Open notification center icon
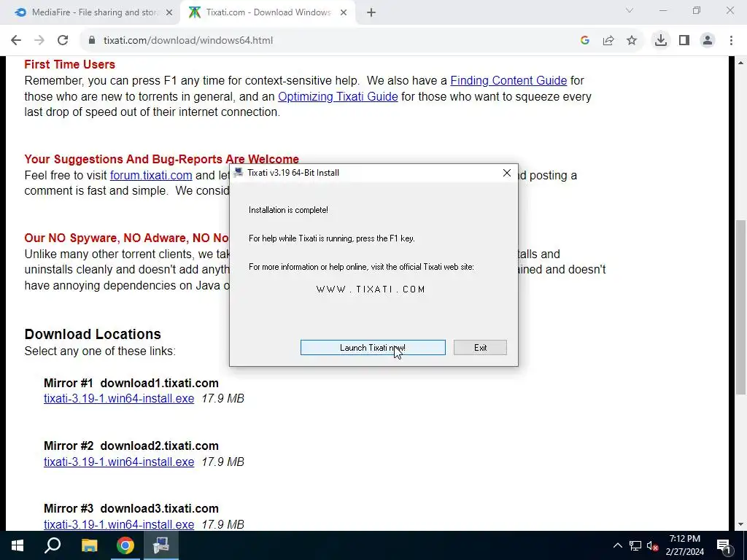The height and width of the screenshot is (560, 747). 724,545
